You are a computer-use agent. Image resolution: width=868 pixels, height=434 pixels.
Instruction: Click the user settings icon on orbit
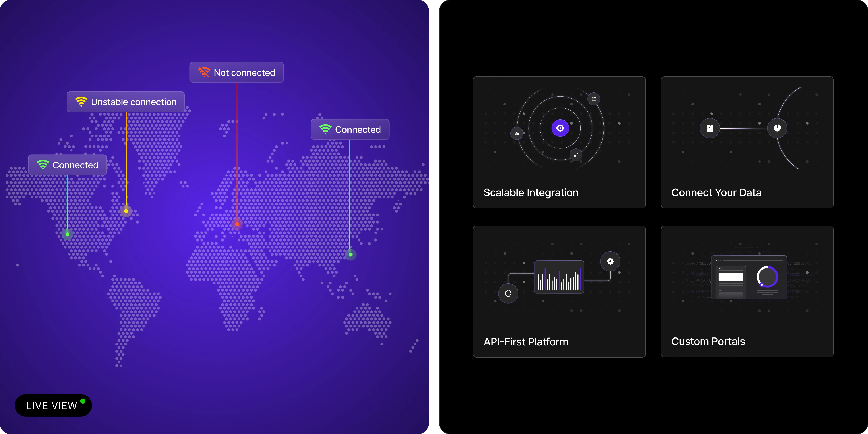pos(517,133)
